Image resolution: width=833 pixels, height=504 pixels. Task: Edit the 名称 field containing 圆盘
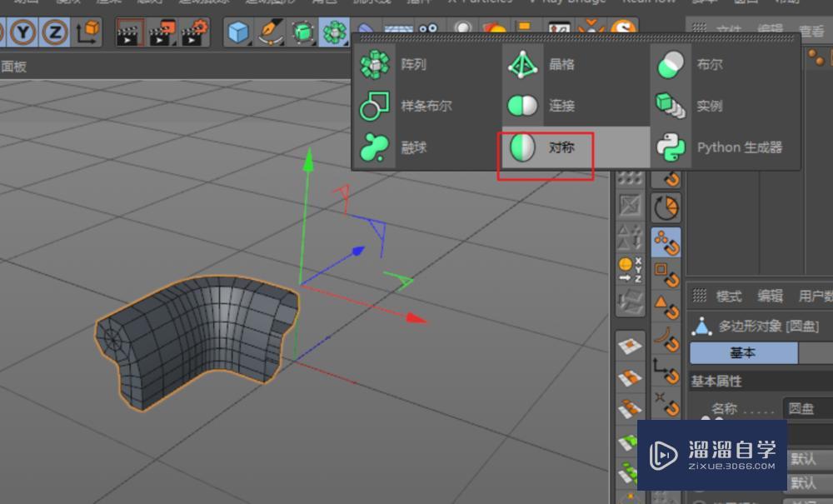pos(808,408)
